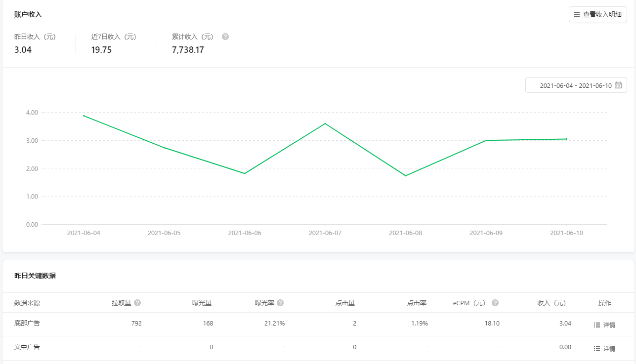Screen dimensions: 636x364
Task: Select the 2021-06-07 peak on the chart
Action: pyautogui.click(x=325, y=123)
